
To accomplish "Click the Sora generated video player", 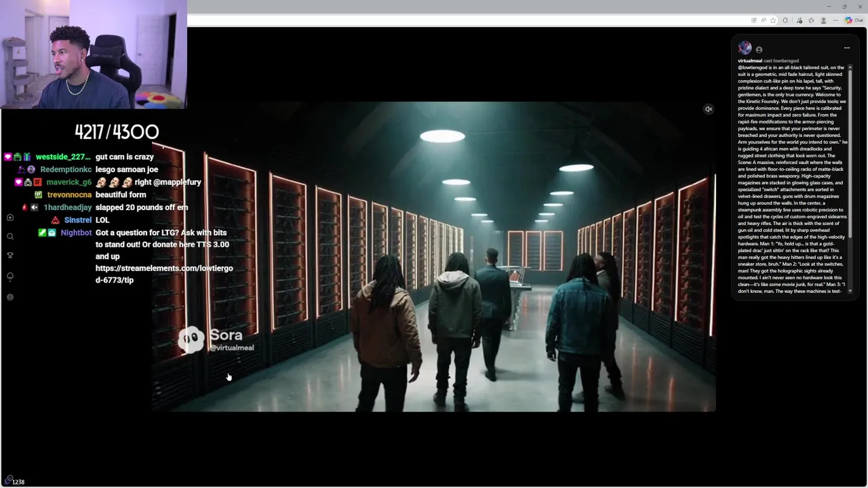I will point(434,257).
